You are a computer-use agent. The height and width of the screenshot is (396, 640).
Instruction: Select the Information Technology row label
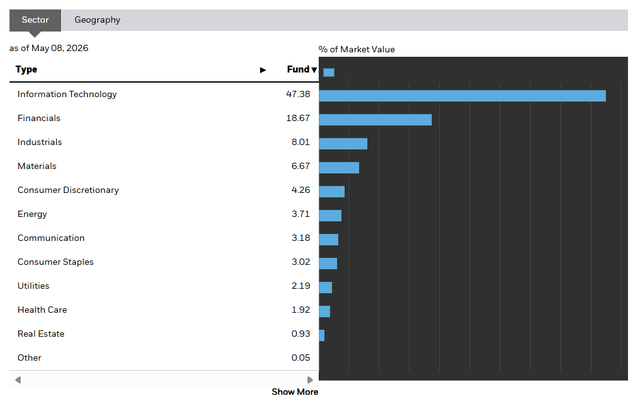click(67, 94)
